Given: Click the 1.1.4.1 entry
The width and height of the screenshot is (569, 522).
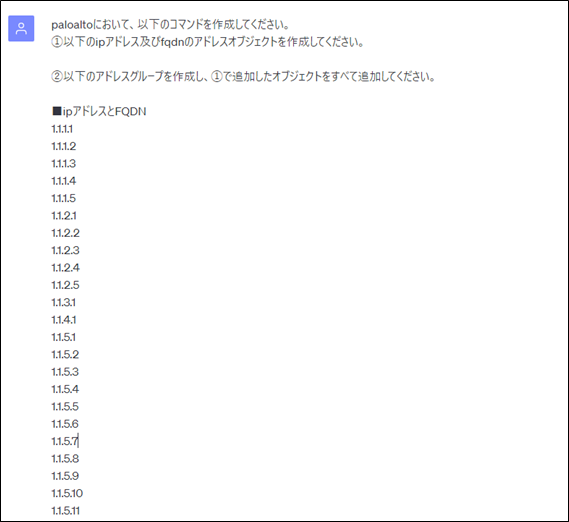Looking at the screenshot, I should 64,320.
